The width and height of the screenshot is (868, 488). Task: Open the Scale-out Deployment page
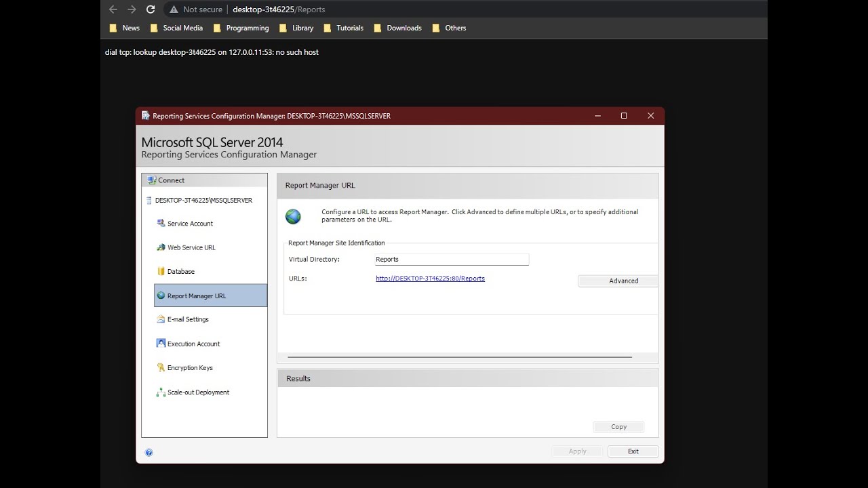tap(193, 392)
